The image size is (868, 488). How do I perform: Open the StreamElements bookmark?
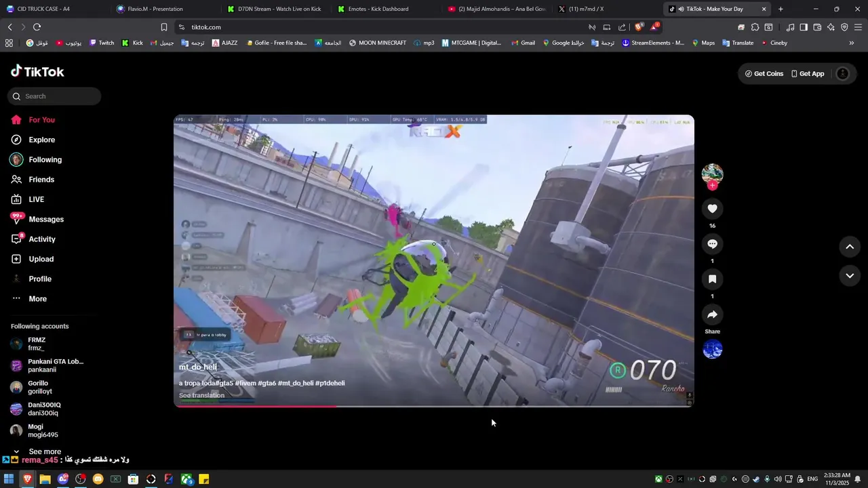(653, 43)
